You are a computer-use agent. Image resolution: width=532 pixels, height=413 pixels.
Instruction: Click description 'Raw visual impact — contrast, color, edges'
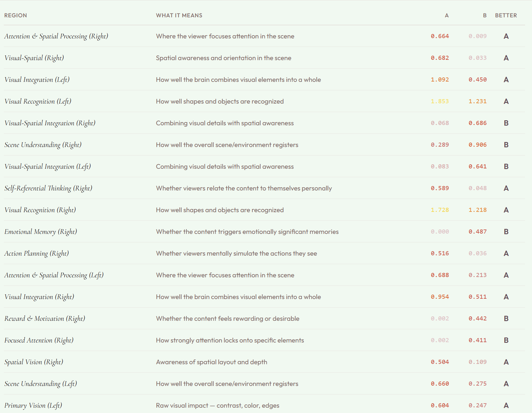[x=218, y=405]
